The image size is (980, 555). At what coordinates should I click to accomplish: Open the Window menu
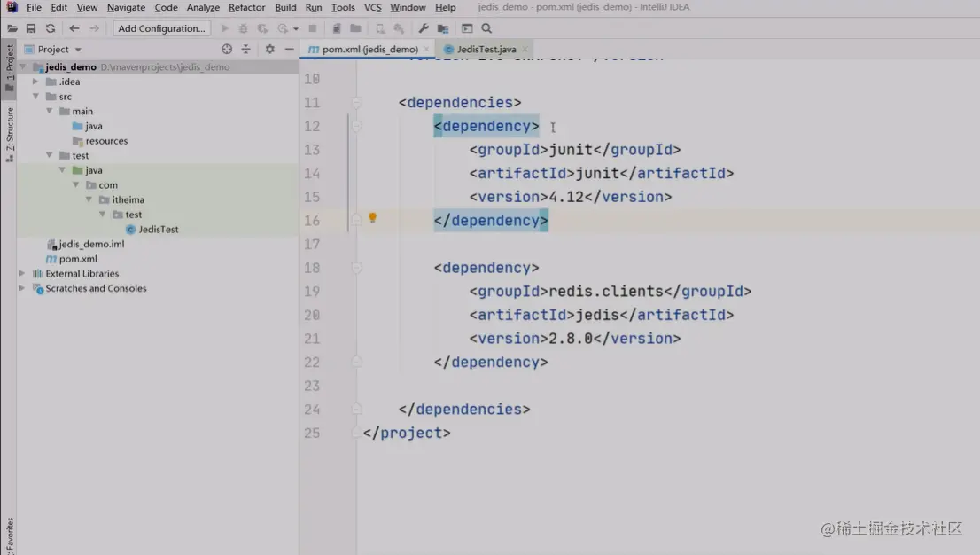(x=408, y=7)
